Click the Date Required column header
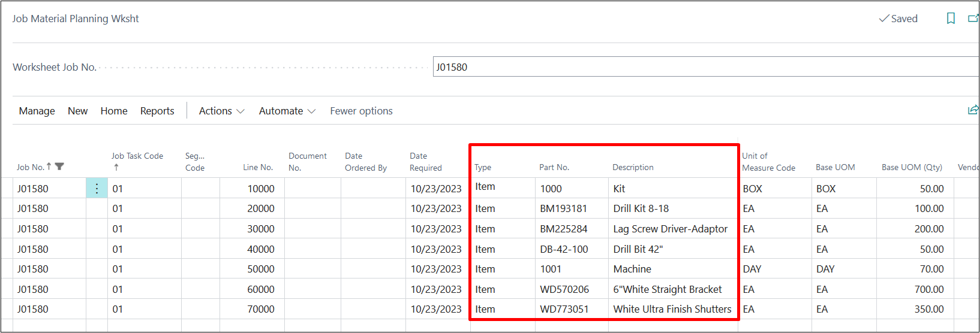Viewport: 980px width, 333px height. coord(426,162)
